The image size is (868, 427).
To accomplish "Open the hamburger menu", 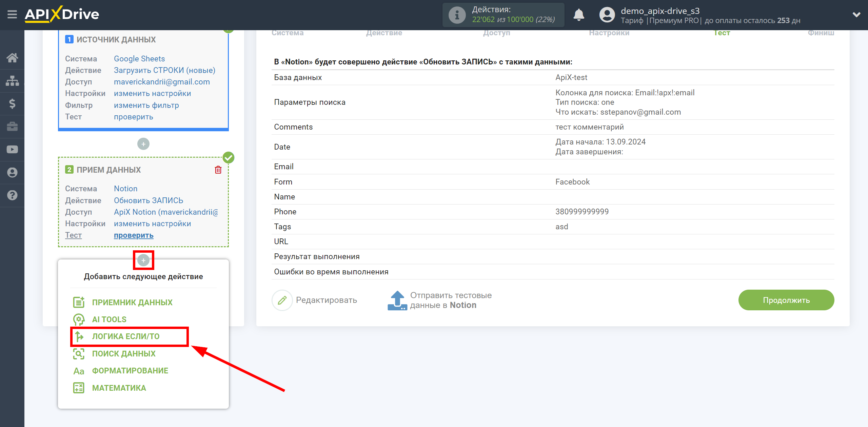I will 12,14.
